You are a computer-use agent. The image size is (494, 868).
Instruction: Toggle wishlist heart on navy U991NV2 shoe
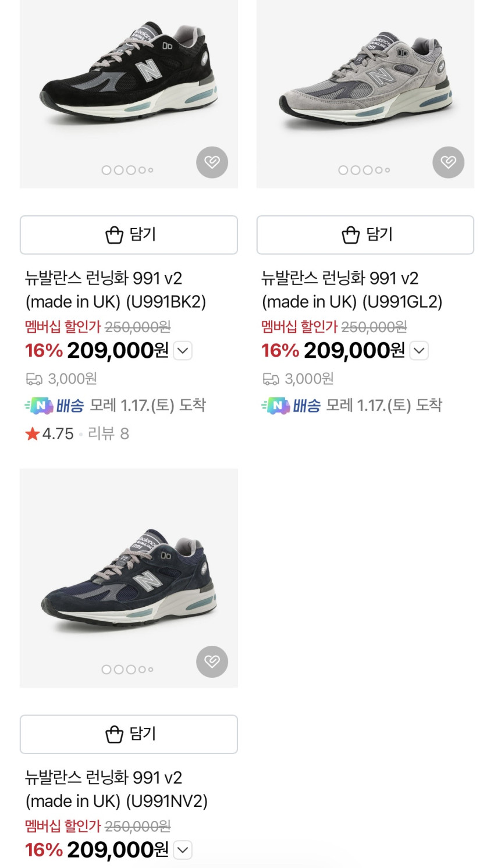212,661
